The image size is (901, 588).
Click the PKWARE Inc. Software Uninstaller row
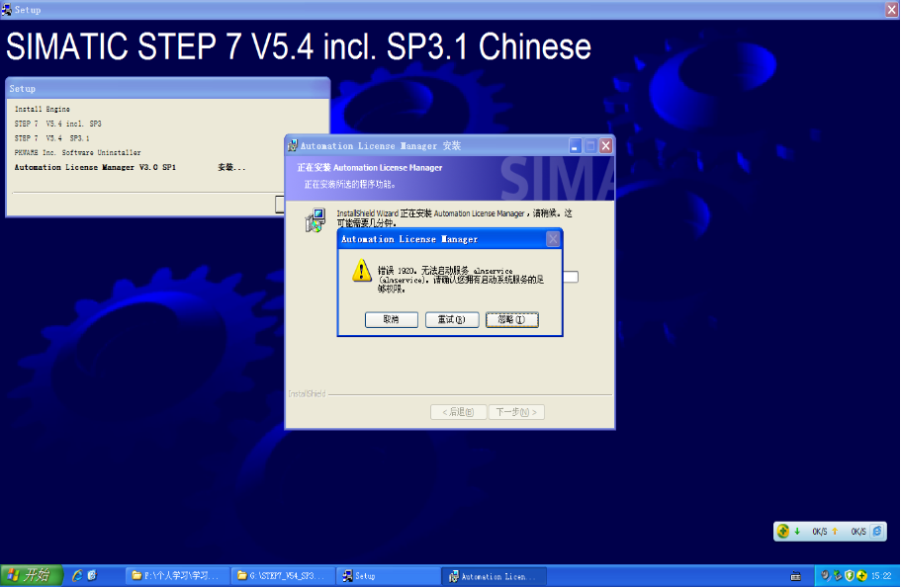[77, 153]
